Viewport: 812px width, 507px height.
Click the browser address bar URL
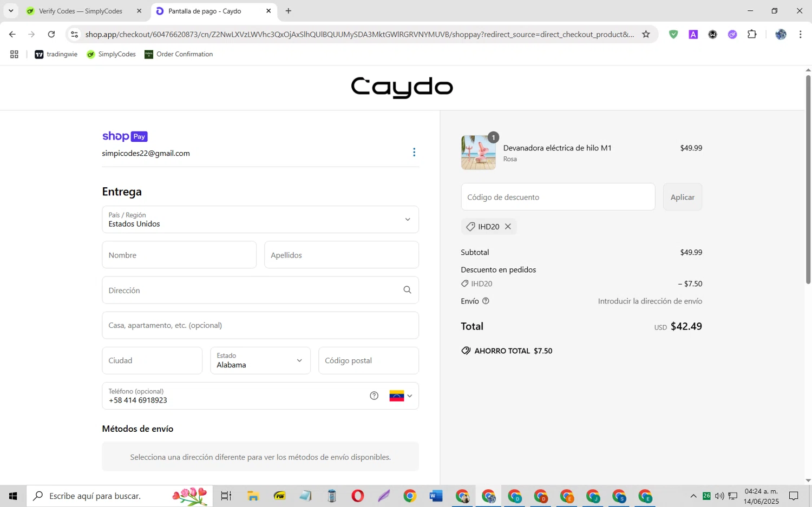pyautogui.click(x=359, y=34)
